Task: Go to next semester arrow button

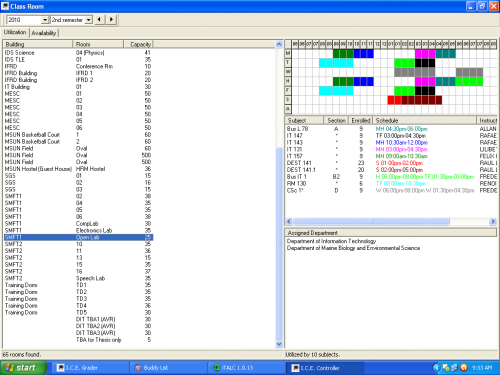Action: coord(111,19)
